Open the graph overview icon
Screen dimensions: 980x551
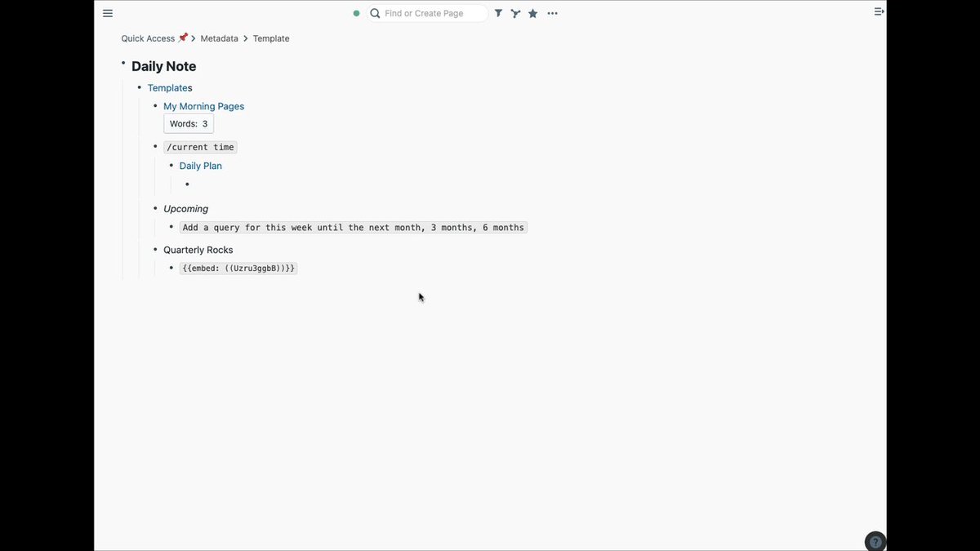pyautogui.click(x=515, y=13)
